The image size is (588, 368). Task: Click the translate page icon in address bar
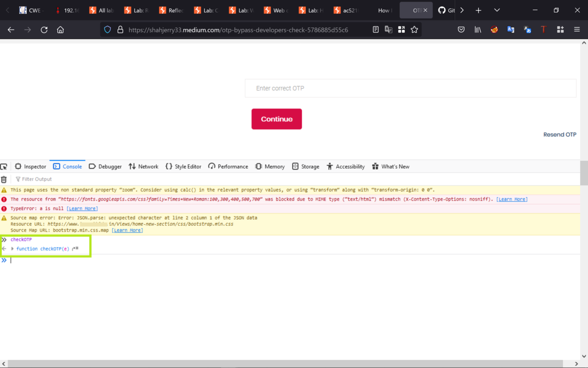point(389,30)
